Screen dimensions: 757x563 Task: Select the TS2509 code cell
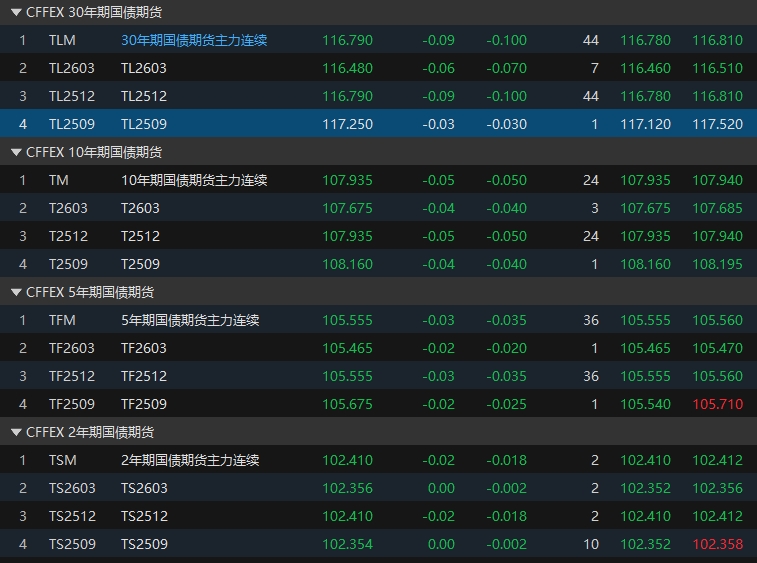tap(72, 544)
